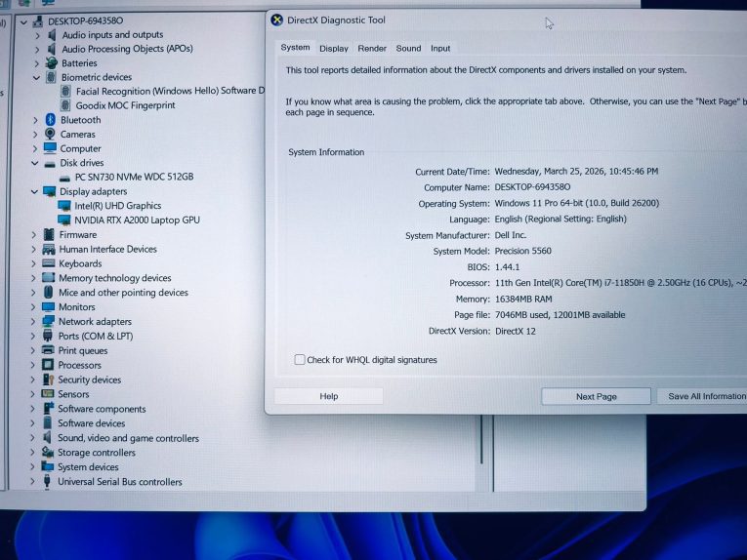Click the Security devices icon
The width and height of the screenshot is (747, 560).
point(48,380)
